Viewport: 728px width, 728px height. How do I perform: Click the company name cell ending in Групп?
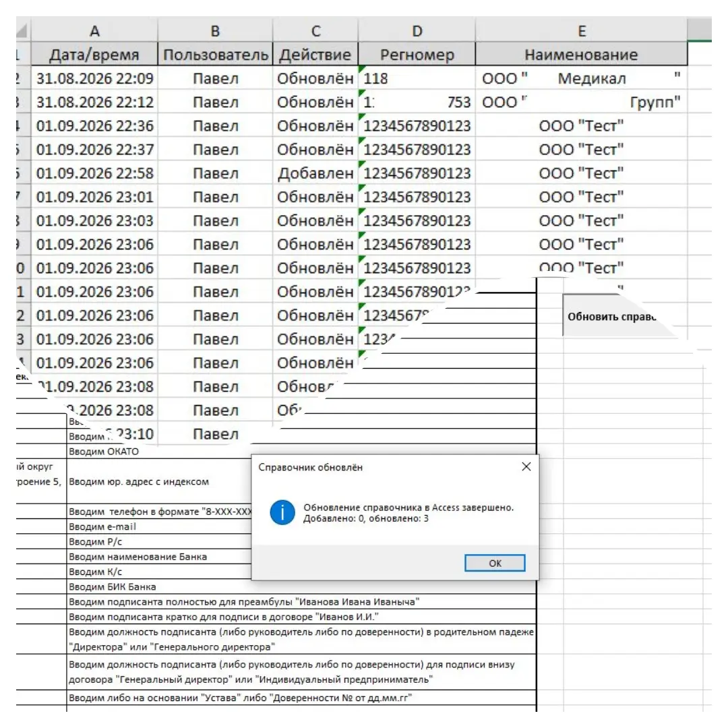click(x=581, y=102)
